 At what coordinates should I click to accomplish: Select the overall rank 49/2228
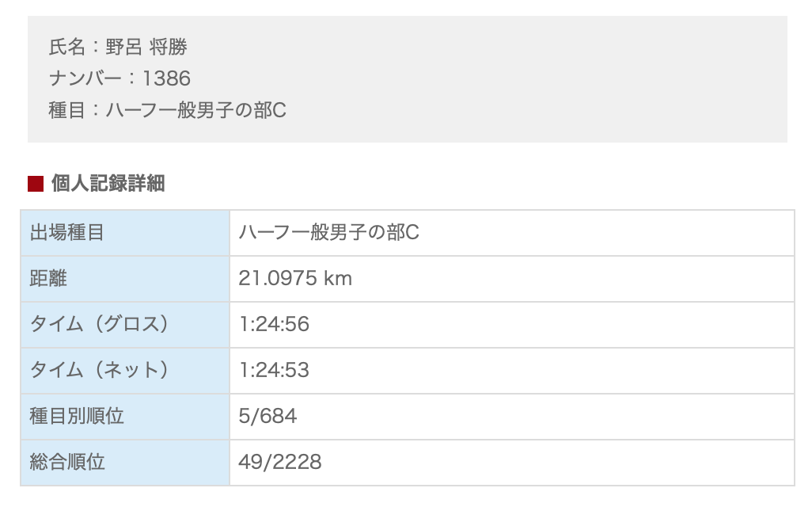[280, 462]
